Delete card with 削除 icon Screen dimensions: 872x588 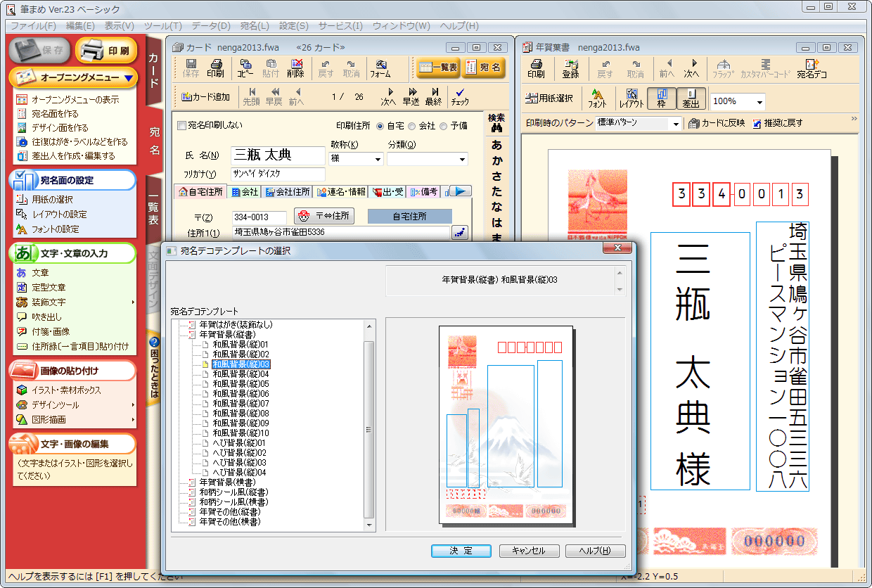(296, 68)
